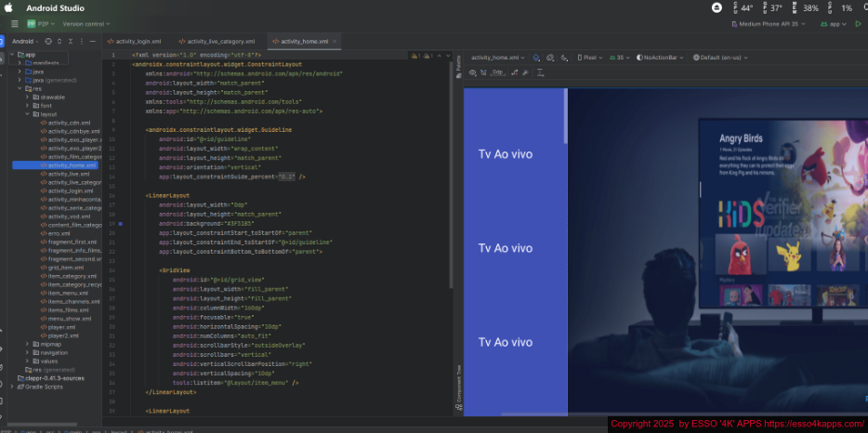Expand the drawable folder
The image size is (868, 433).
(28, 97)
